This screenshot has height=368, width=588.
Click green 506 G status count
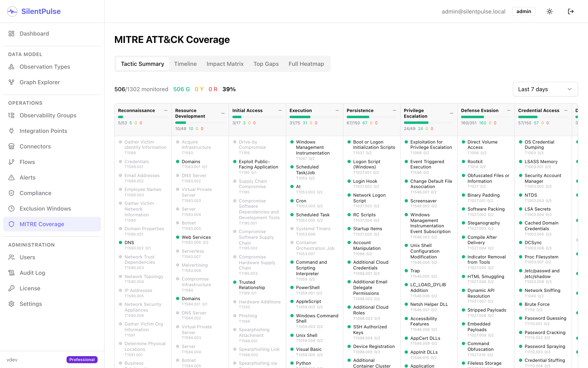(182, 89)
